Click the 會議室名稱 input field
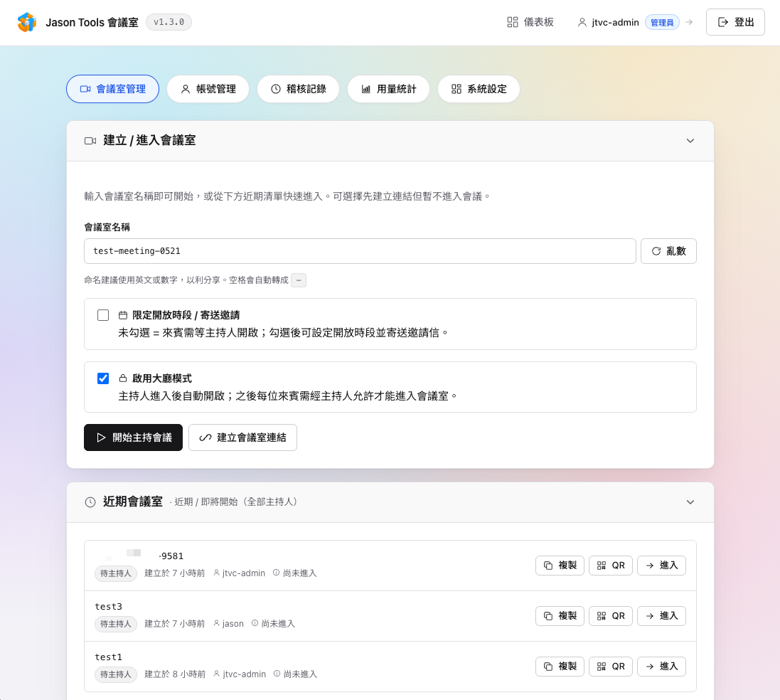This screenshot has width=780, height=700. 360,251
